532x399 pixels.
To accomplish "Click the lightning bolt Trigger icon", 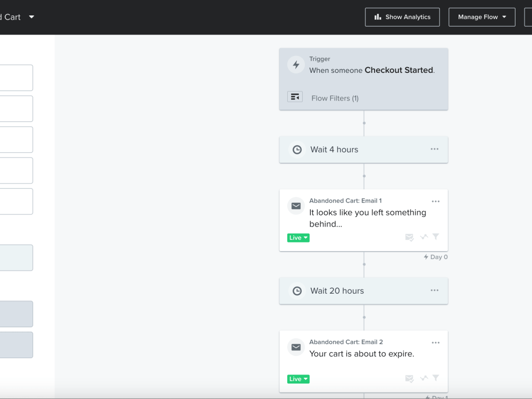I will click(296, 64).
